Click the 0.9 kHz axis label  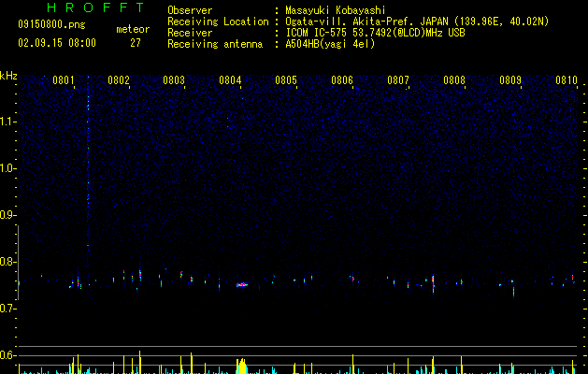[x=7, y=215]
